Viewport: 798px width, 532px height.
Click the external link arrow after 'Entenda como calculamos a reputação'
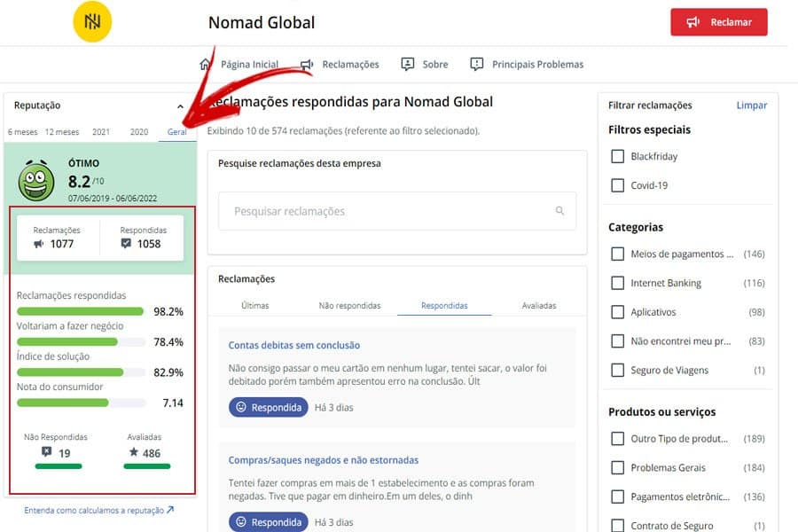170,510
